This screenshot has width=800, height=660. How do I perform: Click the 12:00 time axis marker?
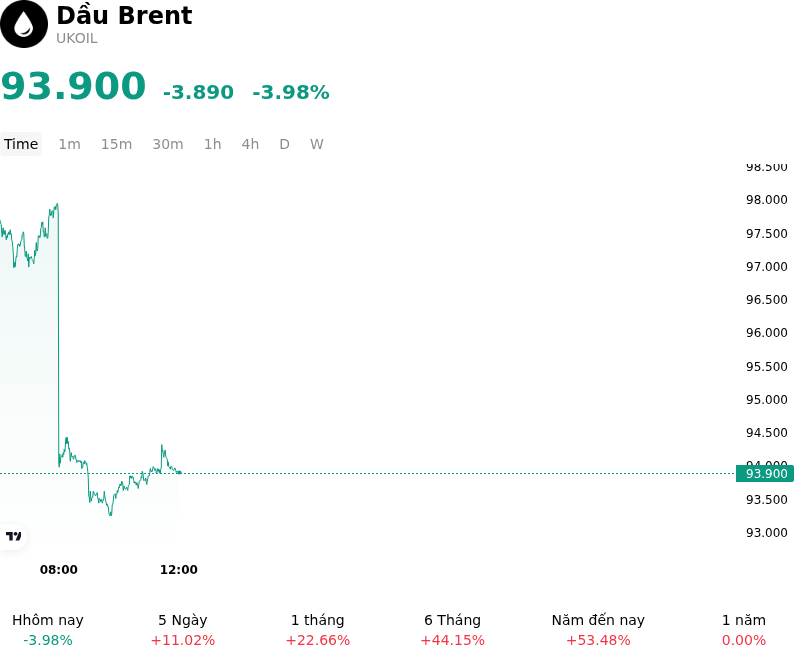[179, 569]
